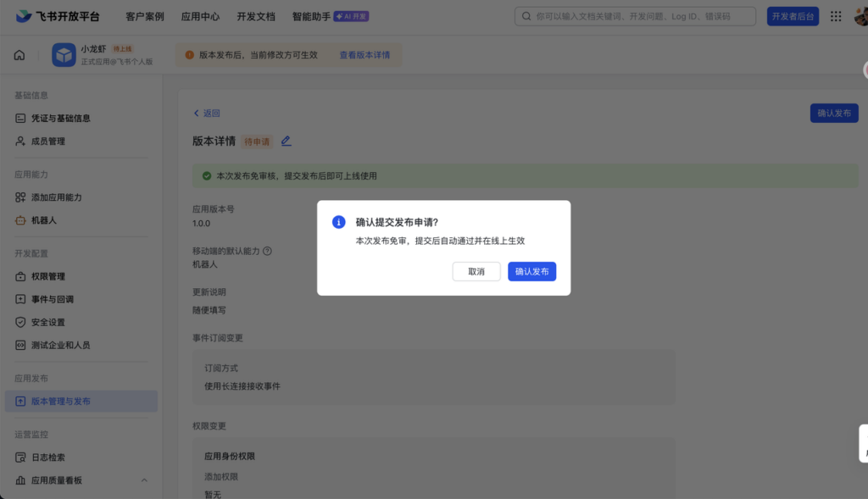868x499 pixels.
Task: Go back using the 返回 link
Action: point(207,114)
